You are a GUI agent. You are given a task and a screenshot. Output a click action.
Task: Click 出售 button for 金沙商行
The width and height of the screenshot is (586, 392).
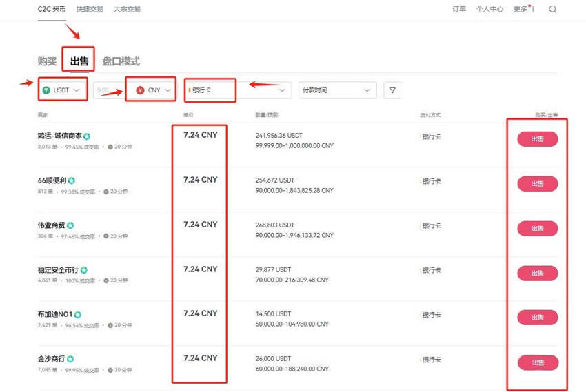[x=538, y=362]
